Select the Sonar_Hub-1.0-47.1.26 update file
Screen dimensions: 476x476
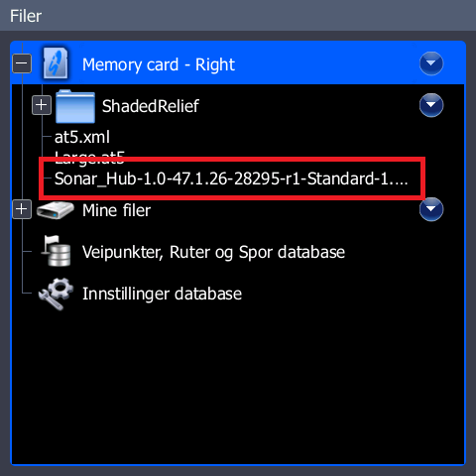coord(231,178)
